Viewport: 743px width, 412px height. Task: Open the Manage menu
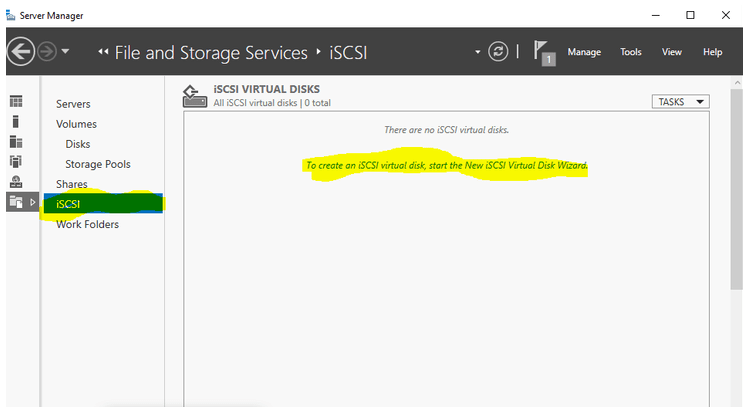point(584,52)
